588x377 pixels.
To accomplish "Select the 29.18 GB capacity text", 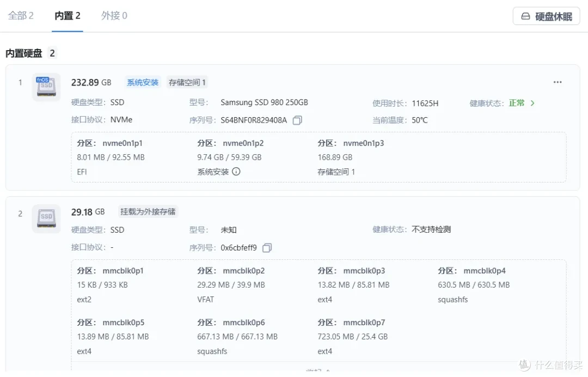I will [88, 212].
